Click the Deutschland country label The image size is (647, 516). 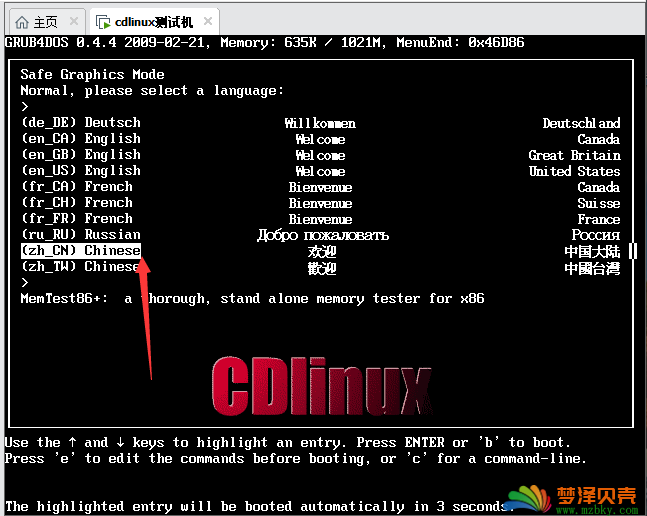click(581, 123)
